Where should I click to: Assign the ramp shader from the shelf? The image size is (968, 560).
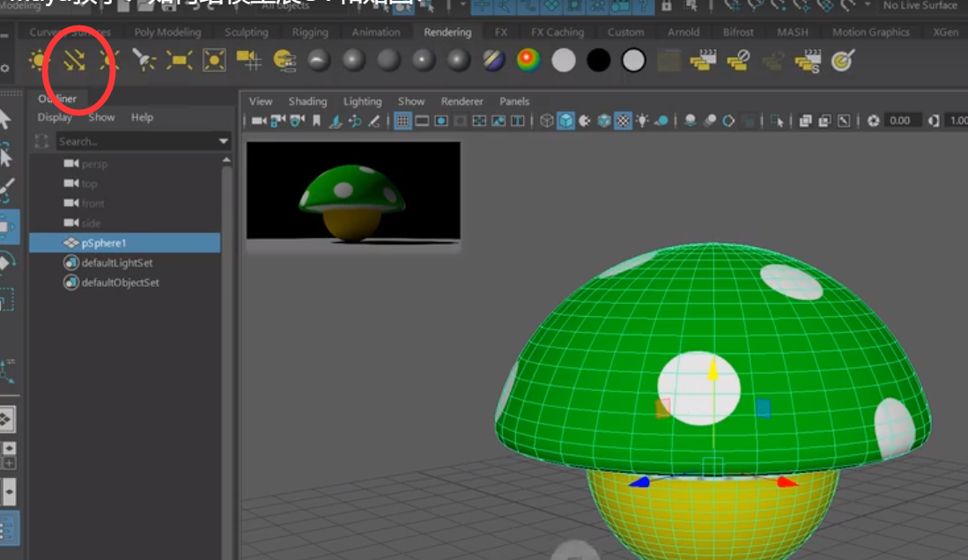528,61
